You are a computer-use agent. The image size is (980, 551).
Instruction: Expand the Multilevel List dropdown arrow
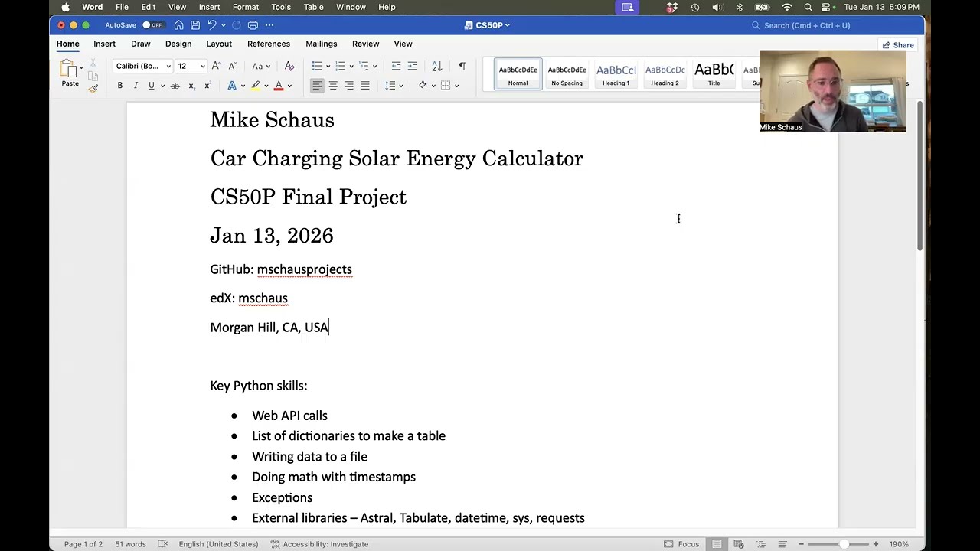coord(376,67)
